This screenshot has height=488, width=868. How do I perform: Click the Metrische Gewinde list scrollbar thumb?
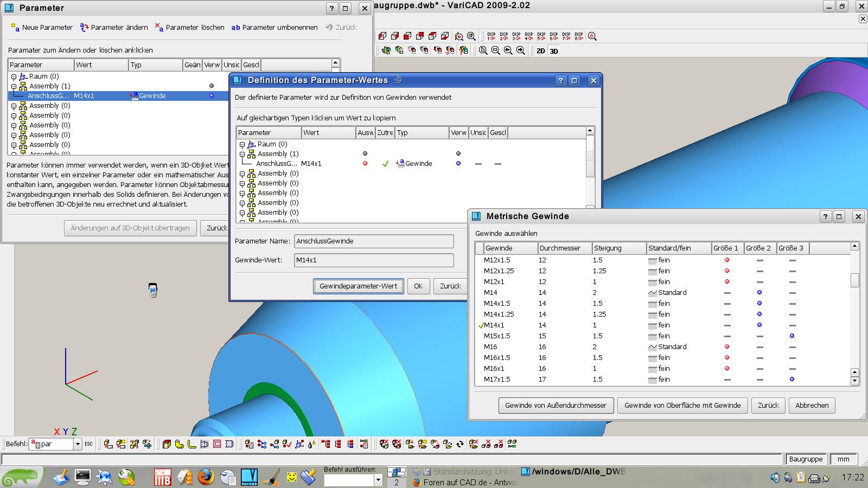tap(855, 280)
